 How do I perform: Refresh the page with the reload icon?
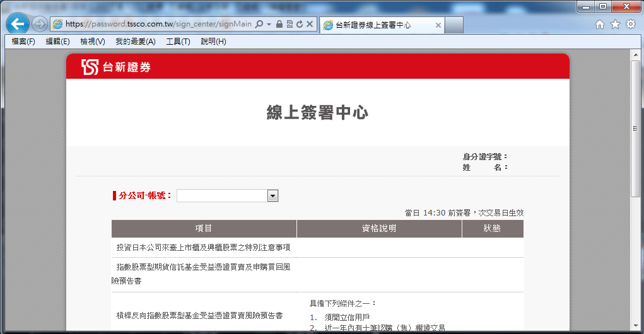click(x=300, y=25)
